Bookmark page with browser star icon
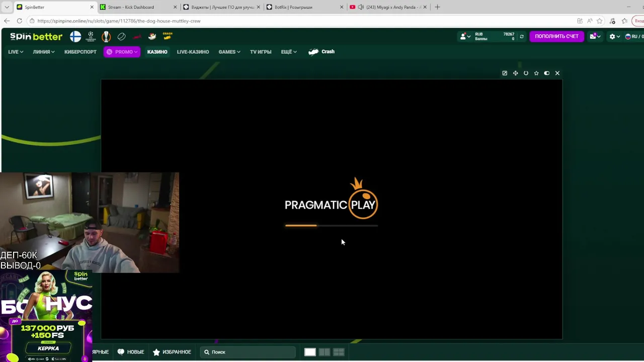 click(600, 21)
